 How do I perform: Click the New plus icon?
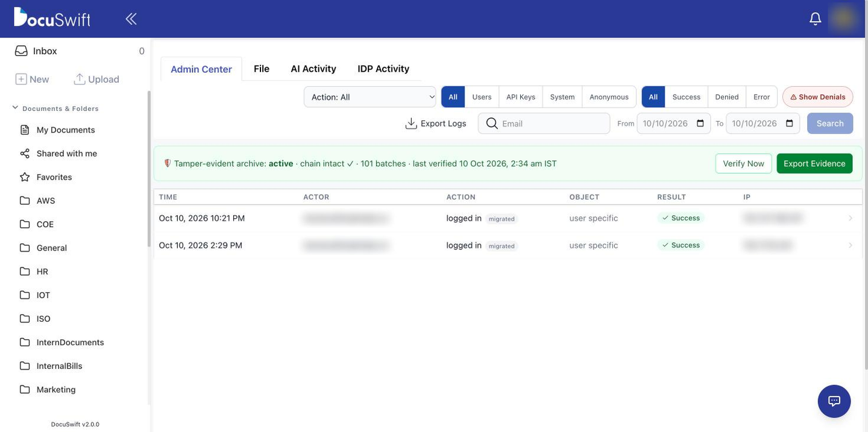coord(20,79)
